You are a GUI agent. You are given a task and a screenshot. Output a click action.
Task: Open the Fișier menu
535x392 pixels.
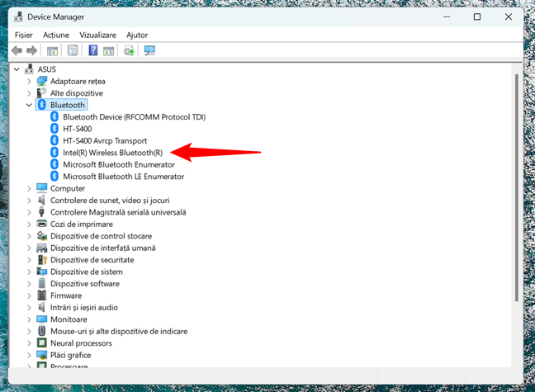(x=23, y=35)
